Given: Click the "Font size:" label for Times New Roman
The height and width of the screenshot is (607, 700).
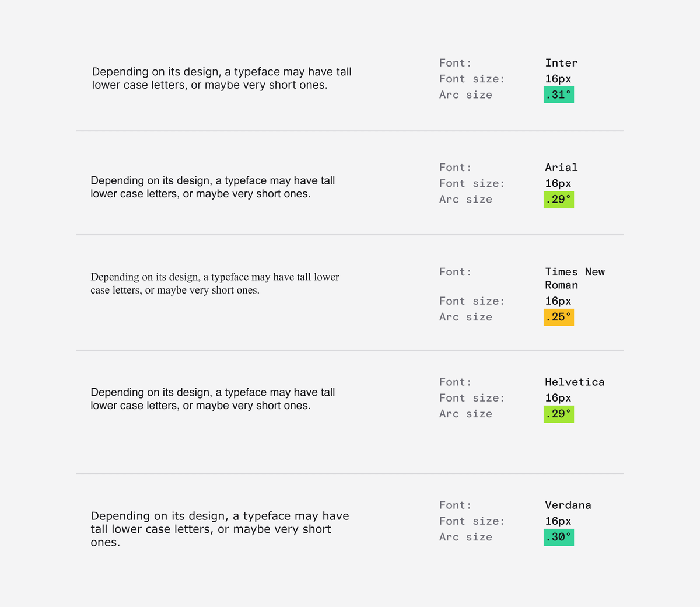Looking at the screenshot, I should tap(472, 301).
